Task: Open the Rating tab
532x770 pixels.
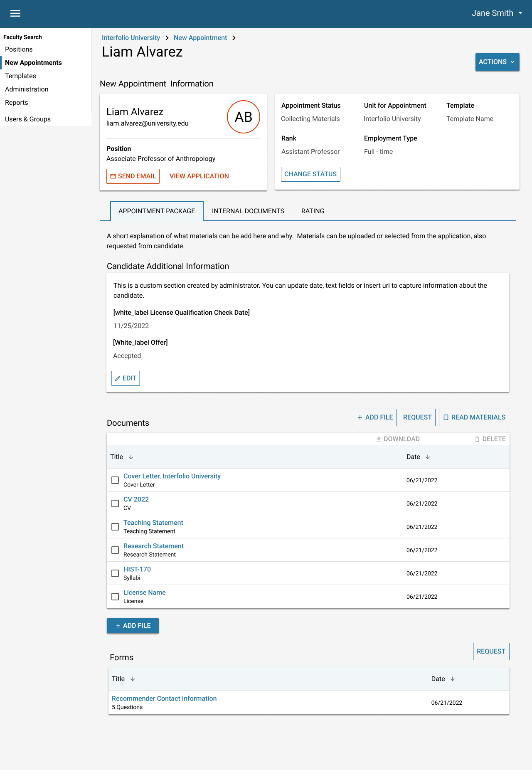Action: [313, 211]
